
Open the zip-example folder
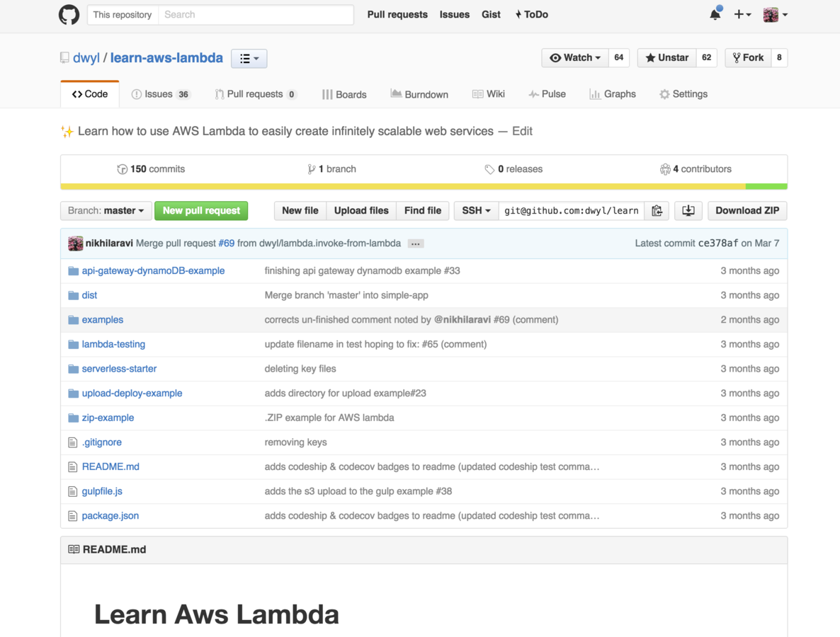pyautogui.click(x=108, y=418)
